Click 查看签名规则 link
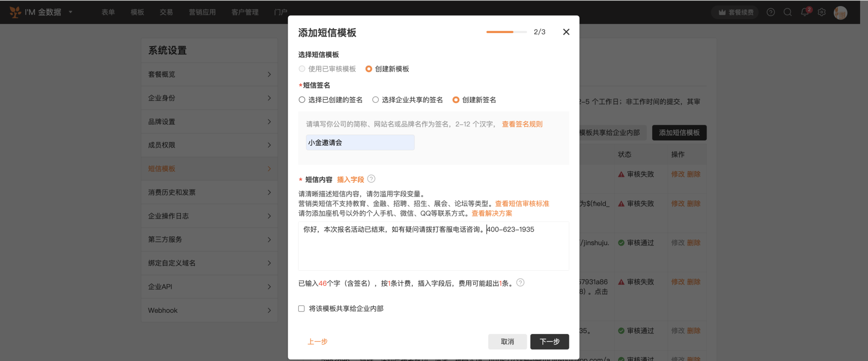The width and height of the screenshot is (868, 361). click(522, 124)
